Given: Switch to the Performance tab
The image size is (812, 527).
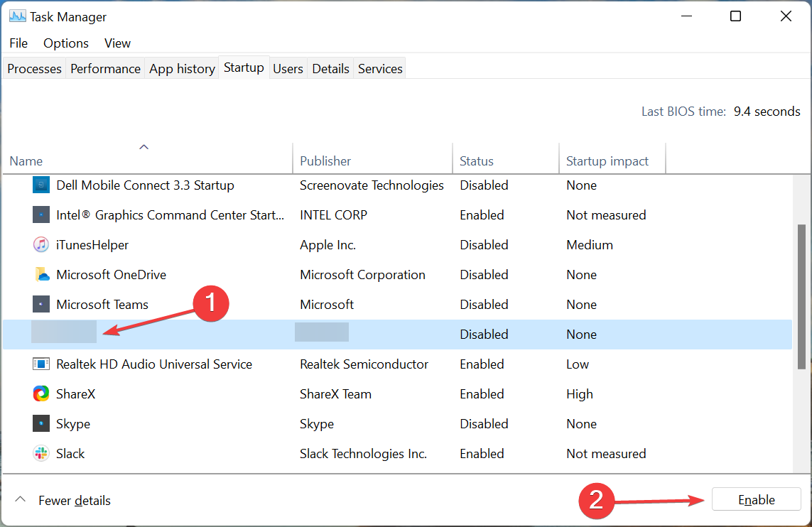Looking at the screenshot, I should 105,68.
